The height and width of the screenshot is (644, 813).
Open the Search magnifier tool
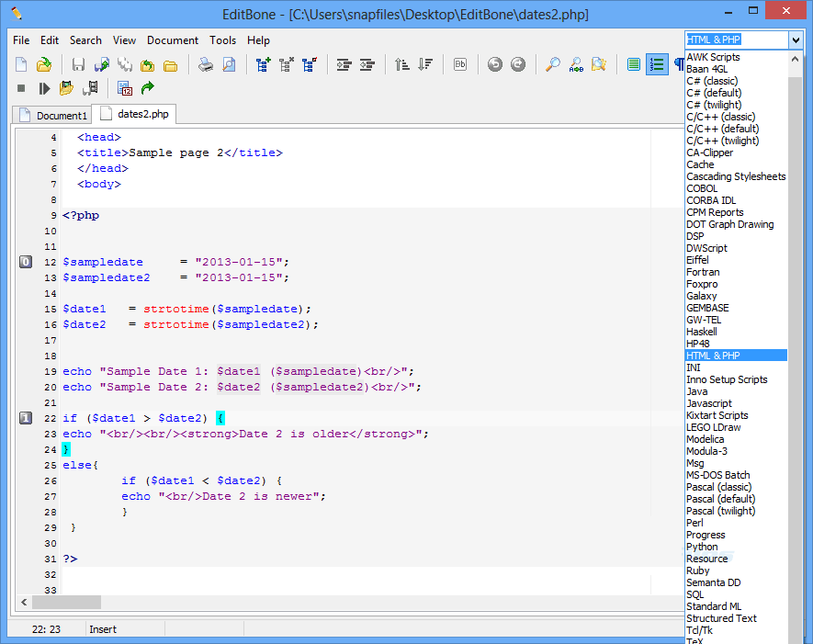tap(552, 64)
